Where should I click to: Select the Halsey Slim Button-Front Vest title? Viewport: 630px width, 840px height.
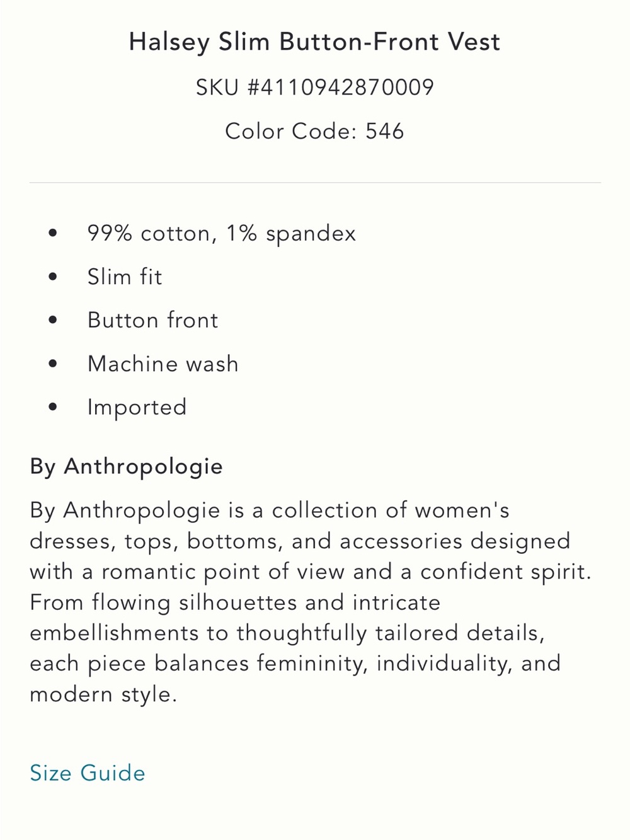click(x=314, y=42)
